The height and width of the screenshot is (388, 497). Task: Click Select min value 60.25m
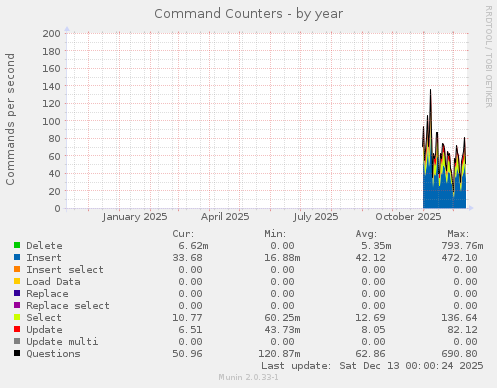pyautogui.click(x=282, y=318)
